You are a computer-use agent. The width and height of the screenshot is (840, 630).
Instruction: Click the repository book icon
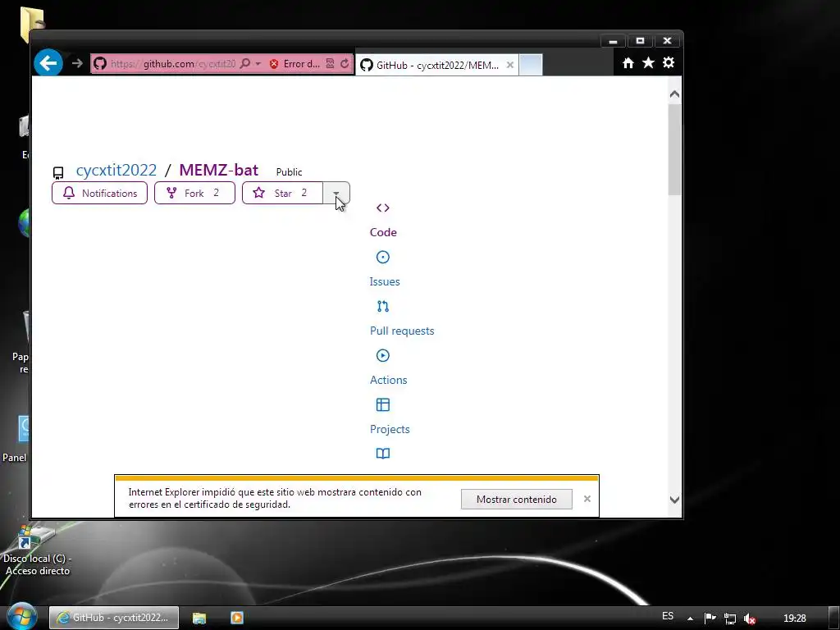coord(58,172)
